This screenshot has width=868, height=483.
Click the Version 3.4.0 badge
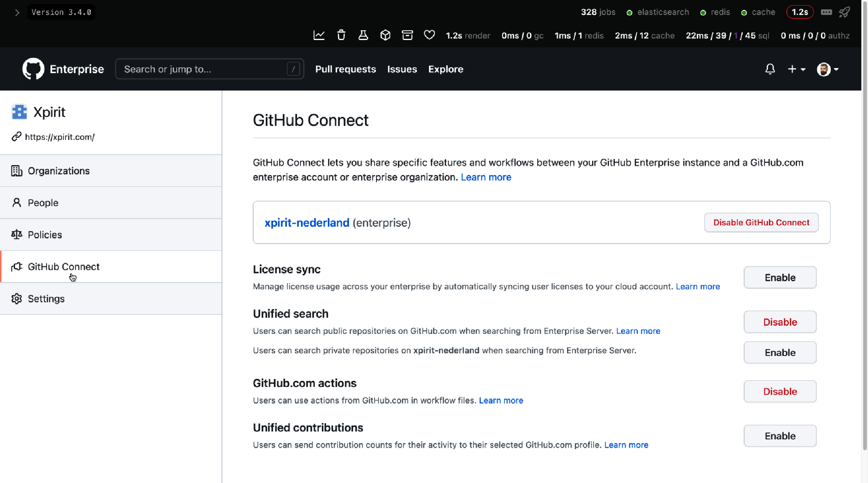tap(61, 12)
